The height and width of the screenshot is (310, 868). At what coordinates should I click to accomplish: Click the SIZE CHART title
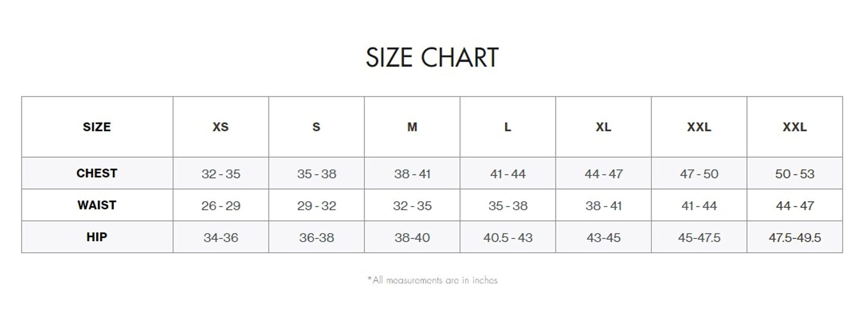[x=432, y=58]
